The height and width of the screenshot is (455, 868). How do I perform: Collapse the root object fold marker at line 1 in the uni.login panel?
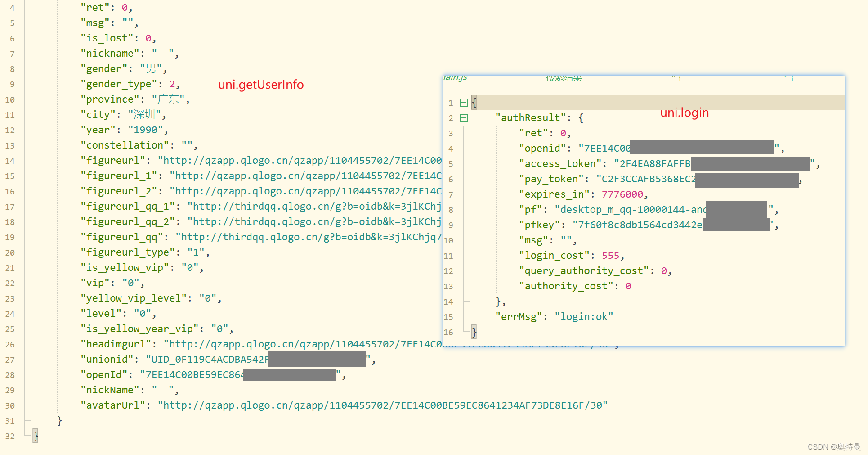464,103
